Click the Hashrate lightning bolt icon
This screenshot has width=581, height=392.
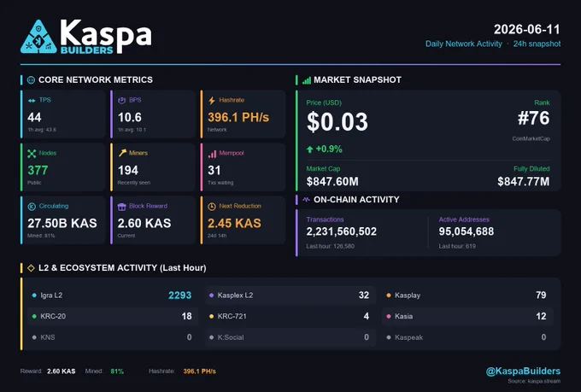coord(212,101)
